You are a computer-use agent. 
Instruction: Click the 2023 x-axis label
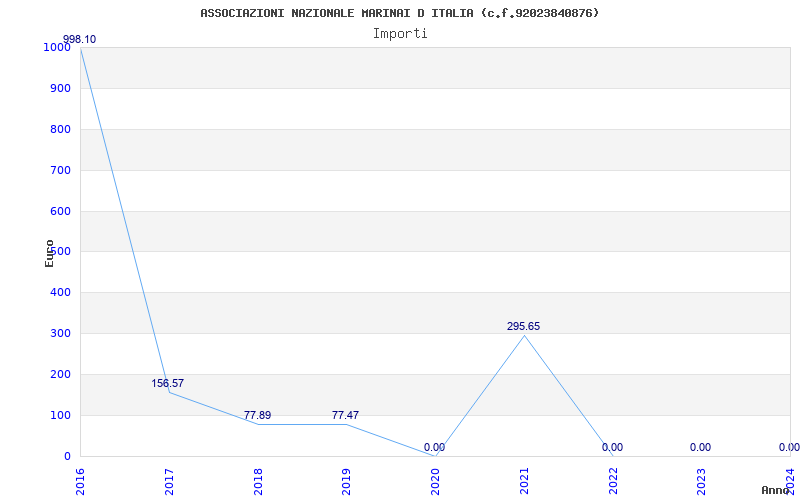pos(702,482)
